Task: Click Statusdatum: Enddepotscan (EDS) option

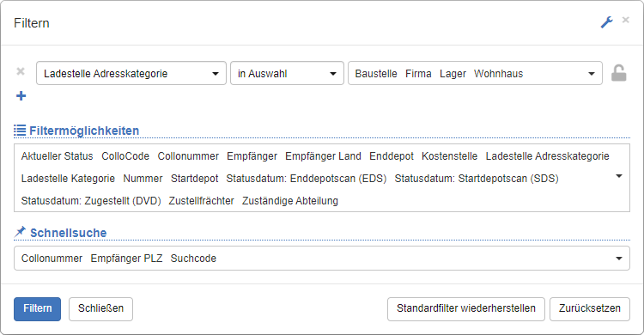Action: pos(306,179)
